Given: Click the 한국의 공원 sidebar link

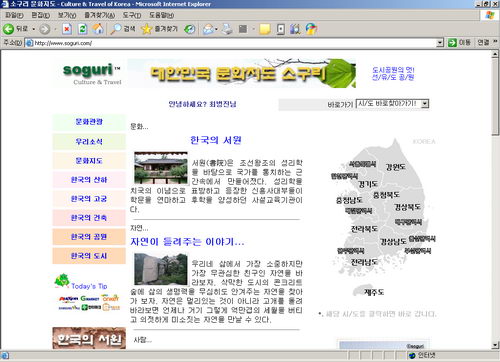Looking at the screenshot, I should pyautogui.click(x=89, y=237).
